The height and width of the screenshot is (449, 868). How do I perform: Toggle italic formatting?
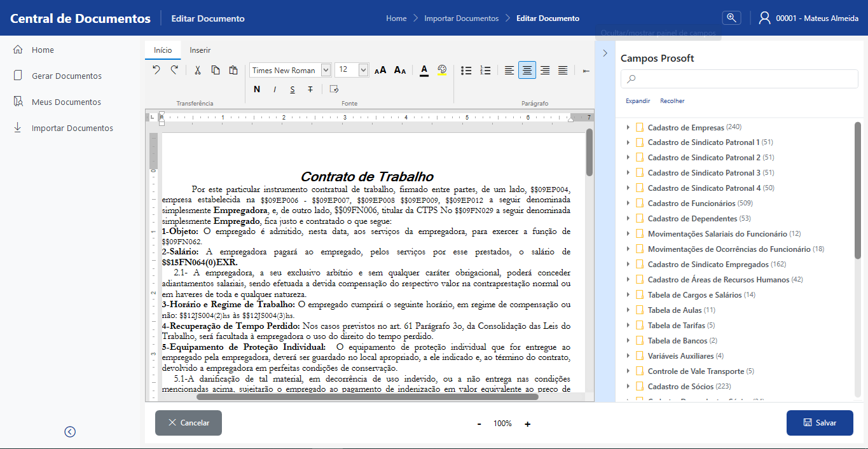[275, 89]
